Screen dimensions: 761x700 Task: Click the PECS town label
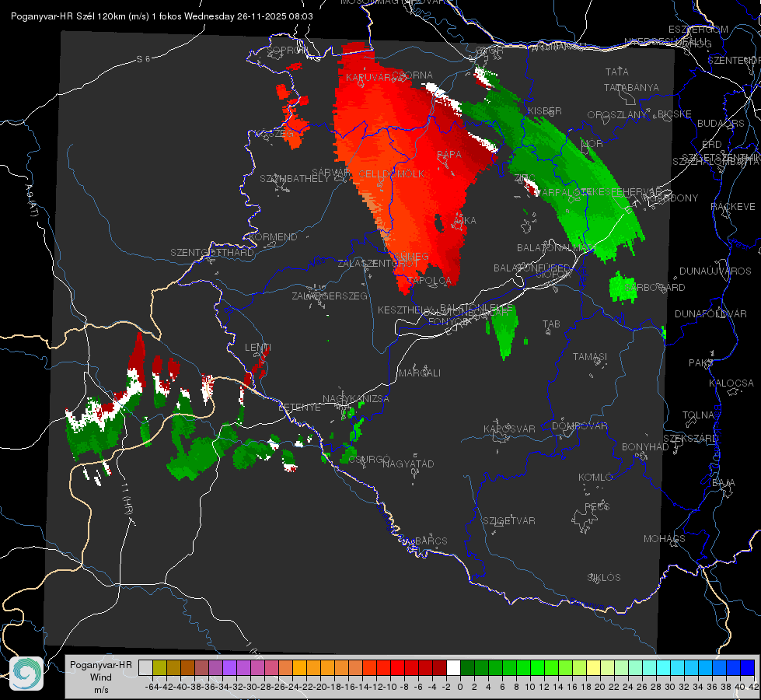[597, 506]
